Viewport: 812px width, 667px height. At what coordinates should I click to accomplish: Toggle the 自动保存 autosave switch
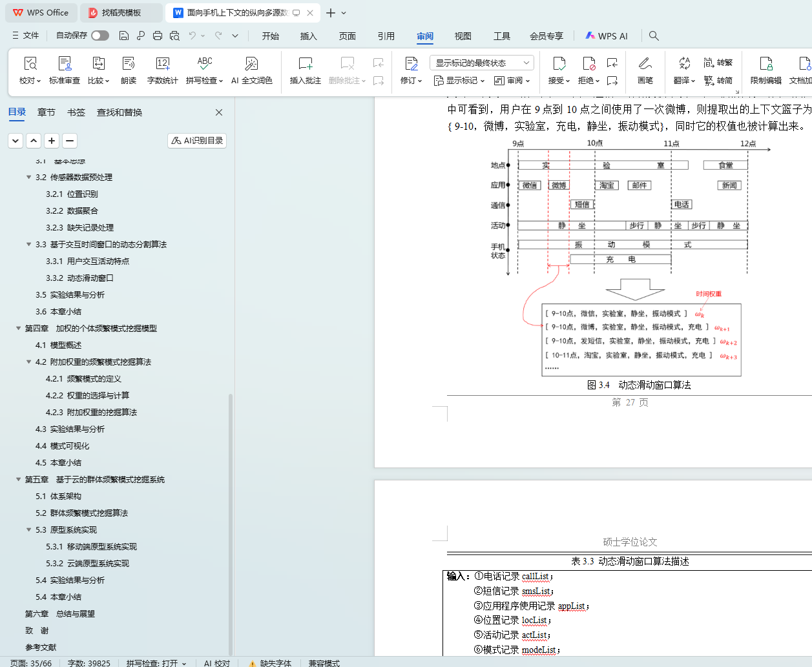(x=100, y=36)
